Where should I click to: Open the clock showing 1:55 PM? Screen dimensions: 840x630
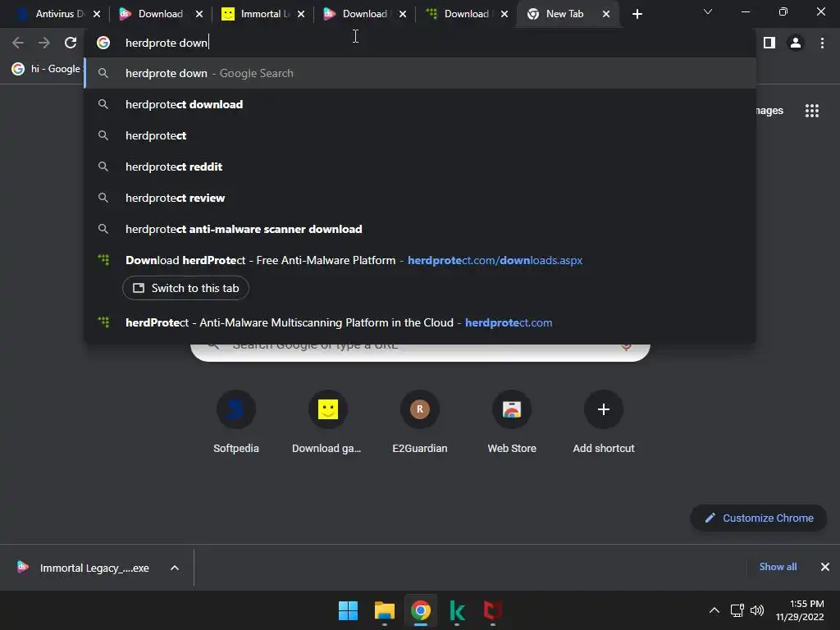(x=800, y=610)
